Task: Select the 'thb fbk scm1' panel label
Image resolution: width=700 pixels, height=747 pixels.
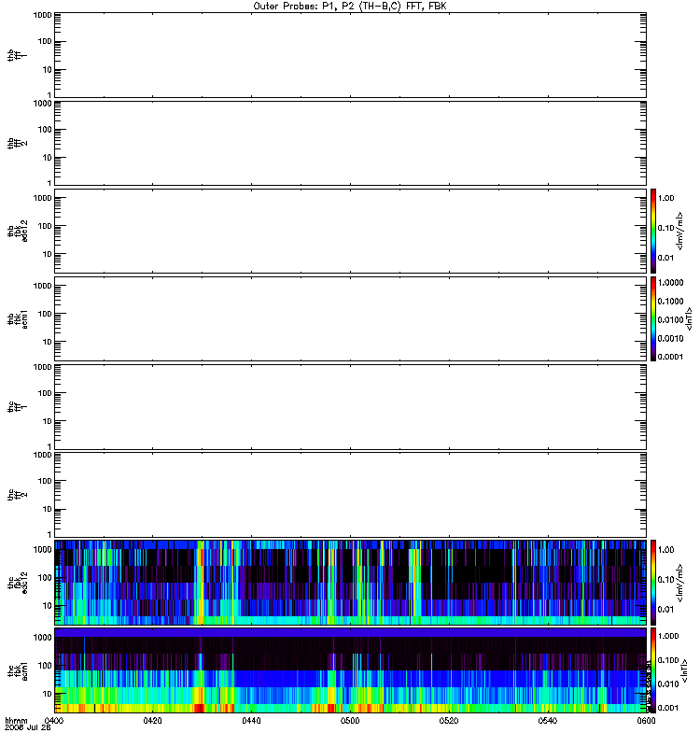Action: tap(17, 318)
